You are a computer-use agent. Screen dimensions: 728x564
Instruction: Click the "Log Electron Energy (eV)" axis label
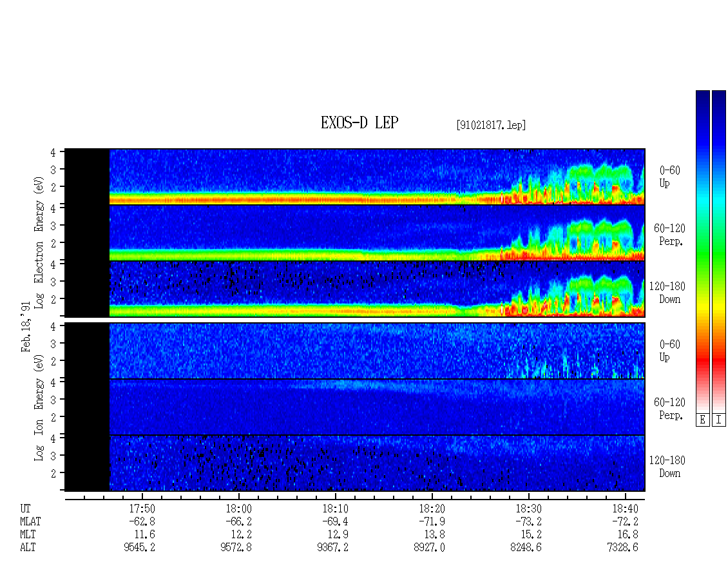[x=39, y=242]
